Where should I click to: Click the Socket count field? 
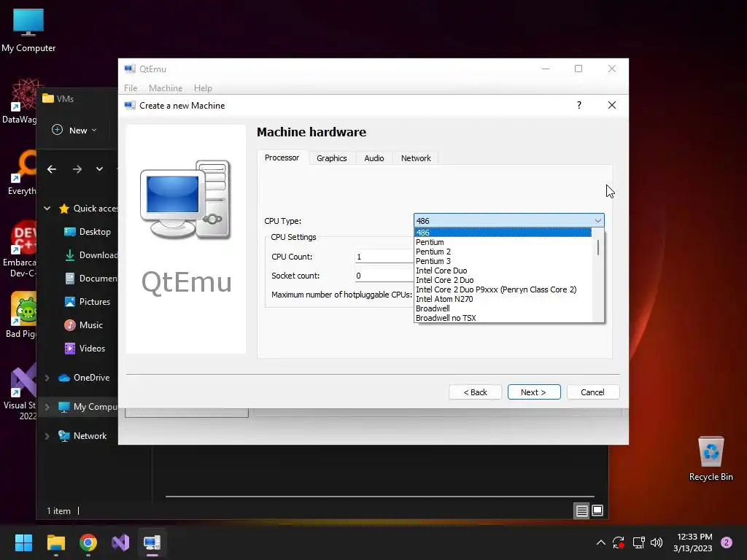coord(384,276)
